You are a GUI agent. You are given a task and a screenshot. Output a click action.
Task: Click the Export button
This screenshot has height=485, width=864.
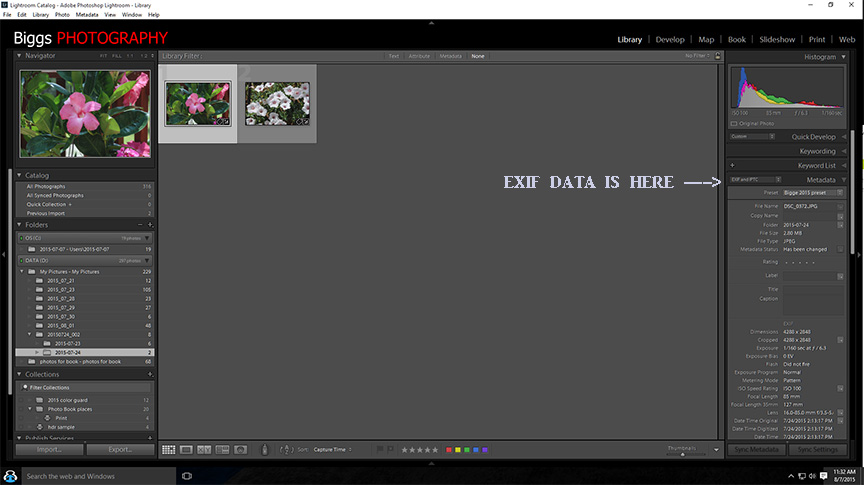coord(120,450)
